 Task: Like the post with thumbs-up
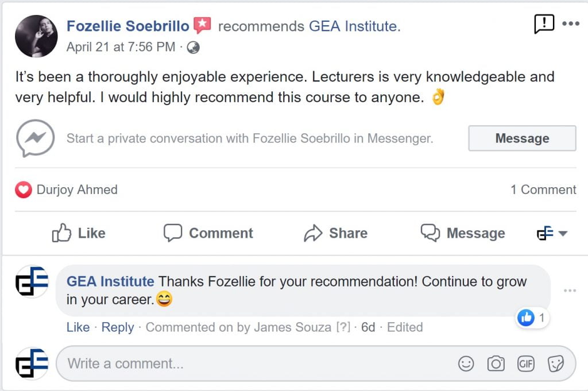pos(79,233)
